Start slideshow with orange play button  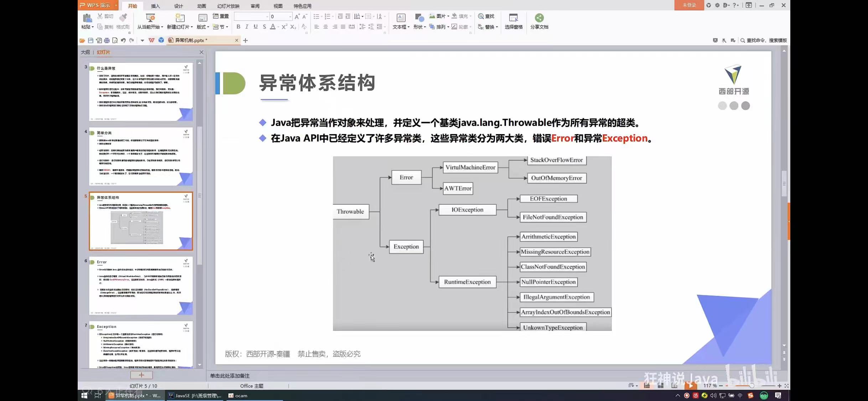tap(690, 385)
